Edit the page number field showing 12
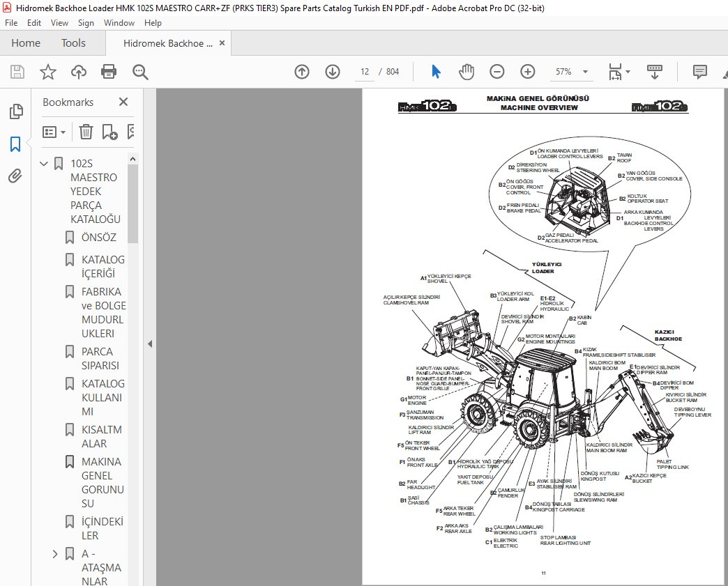 pyautogui.click(x=365, y=72)
